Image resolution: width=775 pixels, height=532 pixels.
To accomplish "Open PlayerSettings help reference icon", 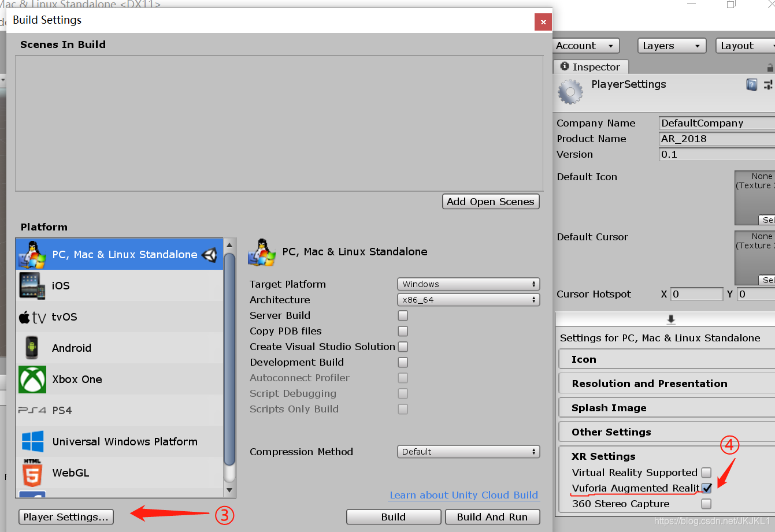I will point(751,85).
